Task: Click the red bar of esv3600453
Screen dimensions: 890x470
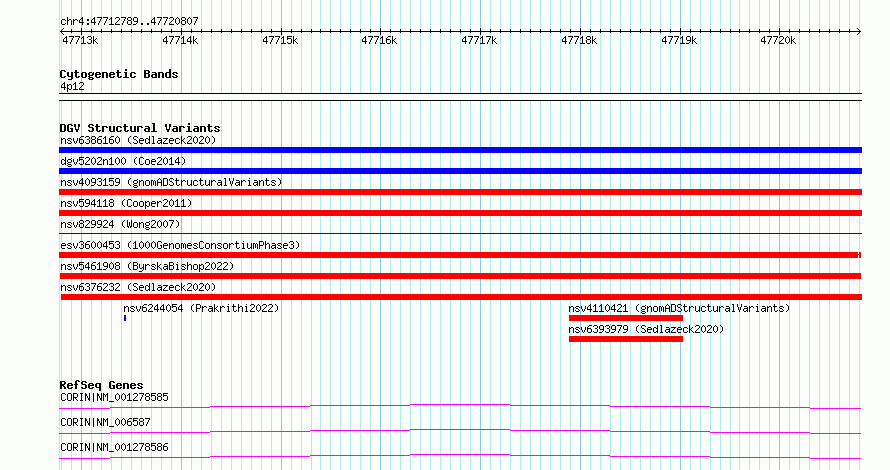Action: point(460,255)
